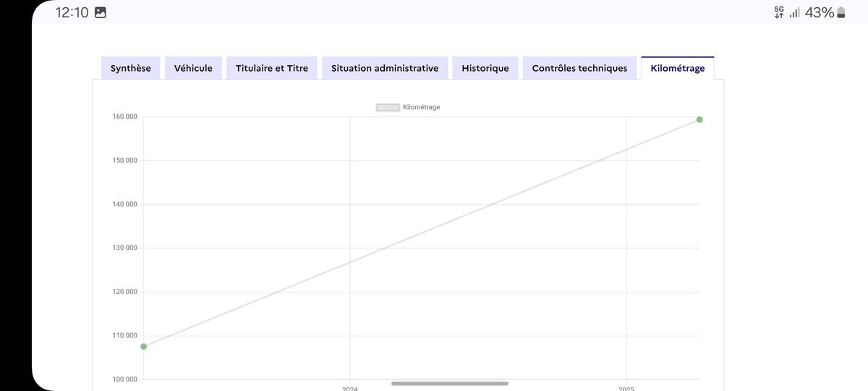Open the Synthèse tab
The image size is (868, 391).
[131, 68]
